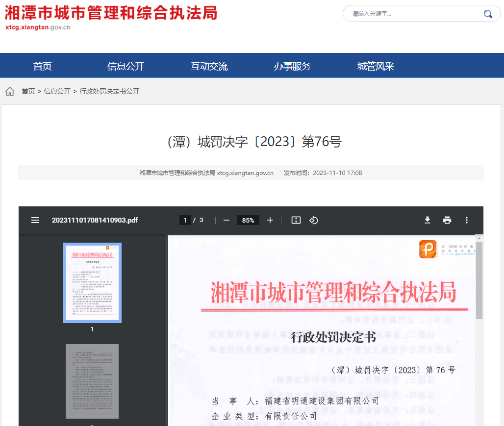Click the fit to page icon
This screenshot has height=426, width=504.
pyautogui.click(x=296, y=220)
